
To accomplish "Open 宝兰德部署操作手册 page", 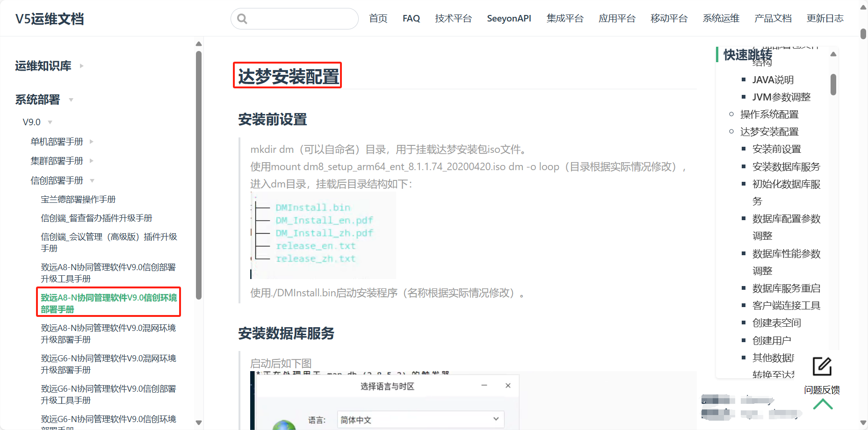I will [78, 200].
